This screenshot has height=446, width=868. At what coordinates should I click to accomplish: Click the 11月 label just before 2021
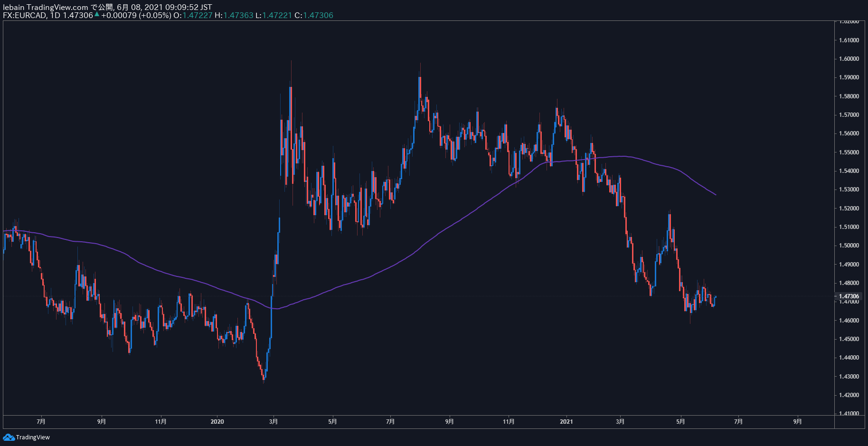pos(509,421)
